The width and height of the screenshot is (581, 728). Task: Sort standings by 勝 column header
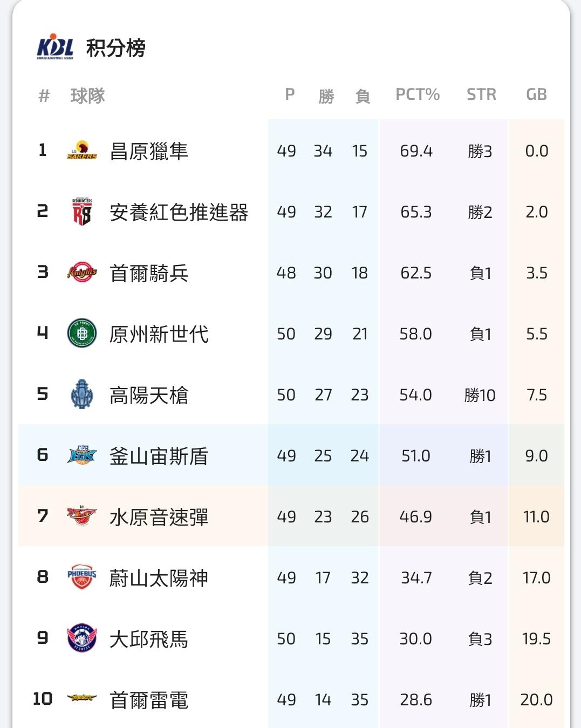(x=326, y=96)
